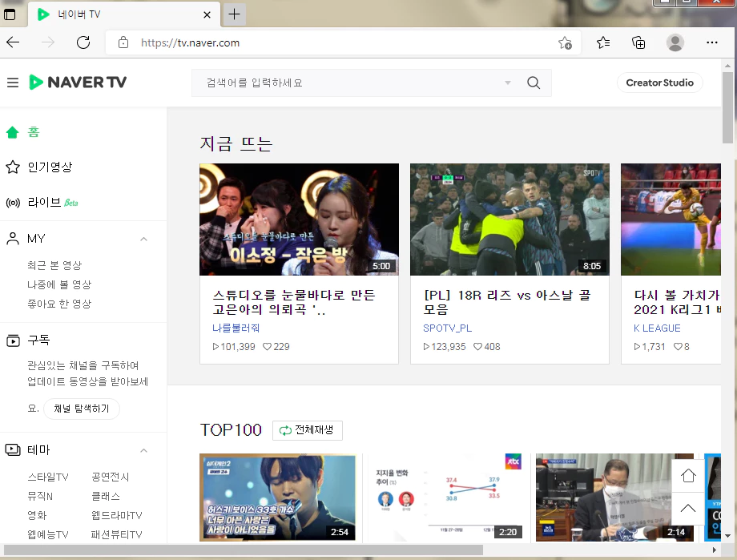
Task: Open 좋아요 한 영상
Action: tap(59, 304)
